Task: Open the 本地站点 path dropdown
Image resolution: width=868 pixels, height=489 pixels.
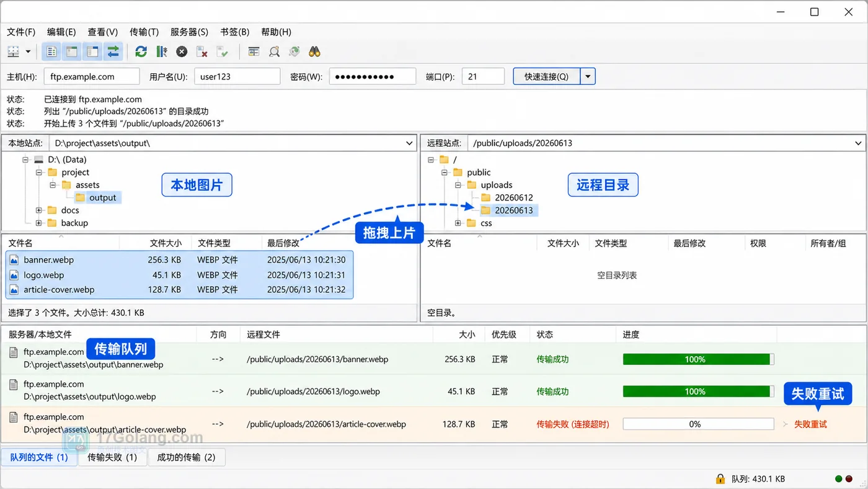Action: (x=409, y=143)
